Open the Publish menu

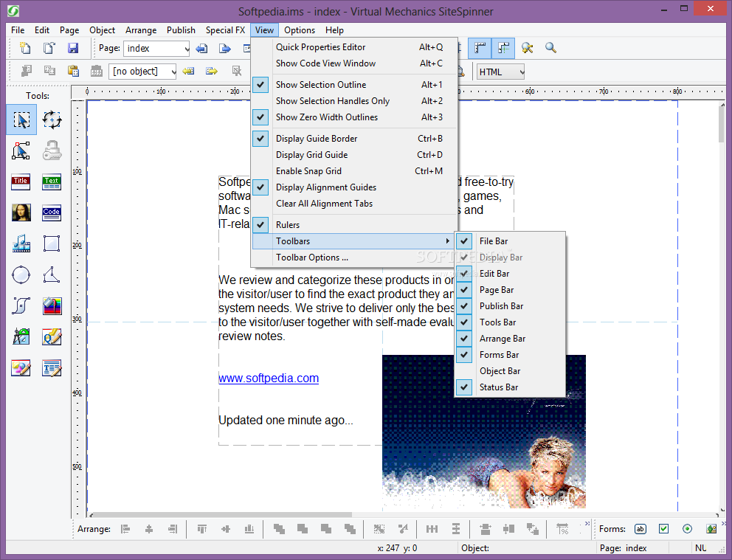[181, 30]
